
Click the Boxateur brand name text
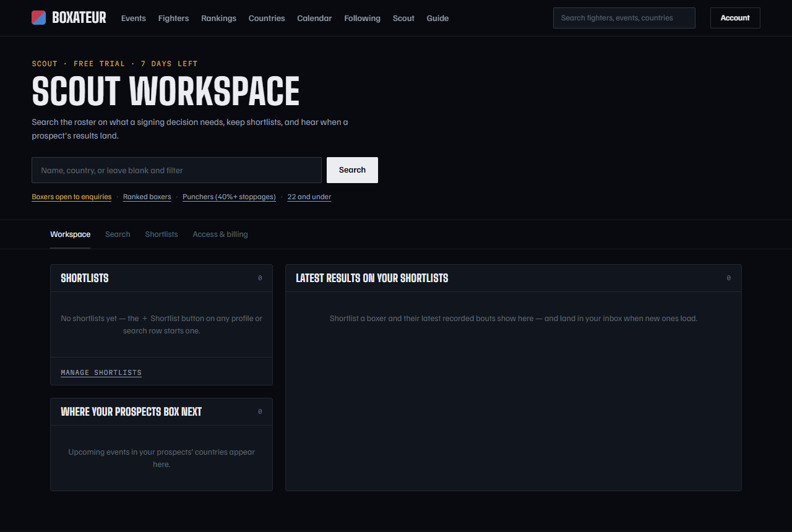(79, 18)
